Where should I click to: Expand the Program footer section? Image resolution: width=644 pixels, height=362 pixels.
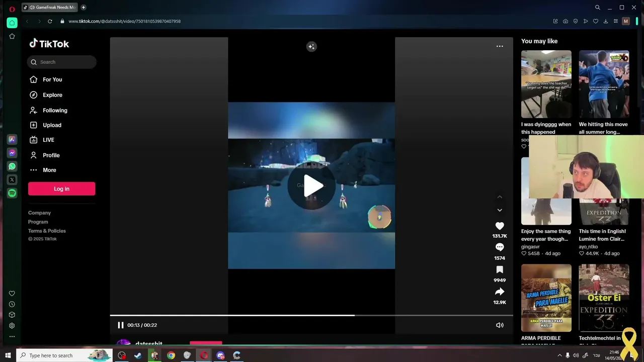pyautogui.click(x=38, y=222)
